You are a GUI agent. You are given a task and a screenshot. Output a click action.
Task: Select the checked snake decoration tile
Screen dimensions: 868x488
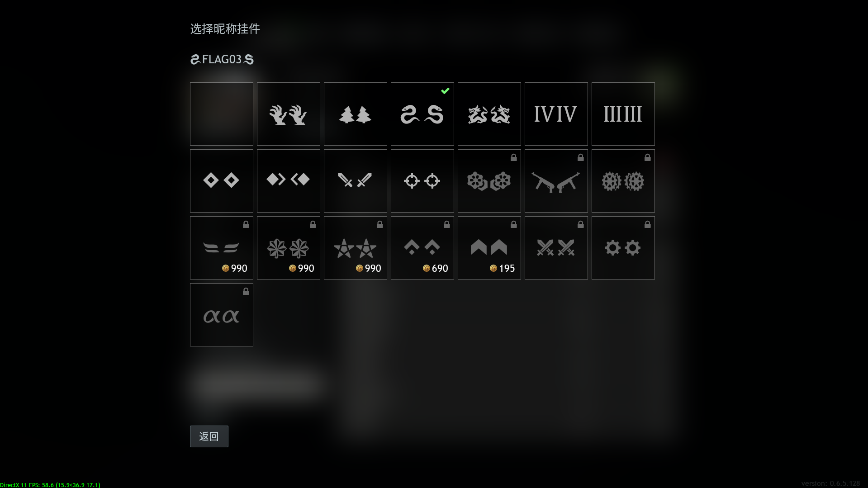click(422, 114)
